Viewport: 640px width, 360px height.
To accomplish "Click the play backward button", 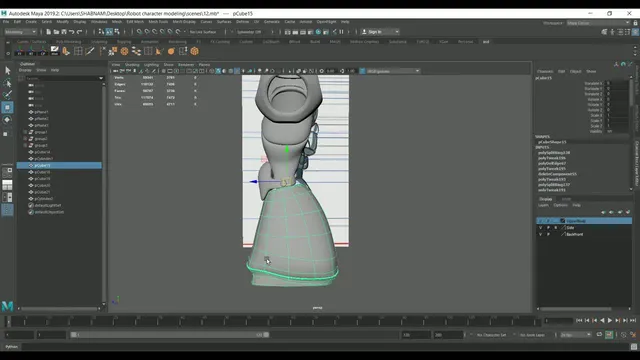I will (x=602, y=321).
